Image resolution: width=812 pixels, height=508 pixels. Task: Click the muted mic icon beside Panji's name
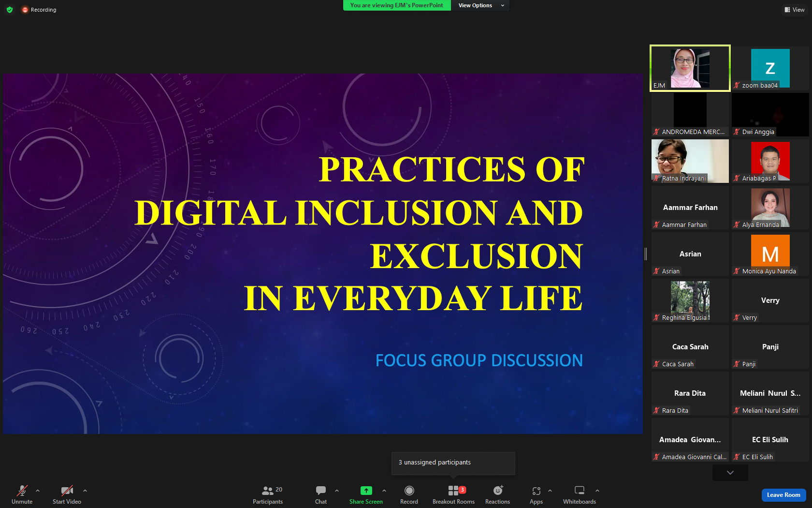pyautogui.click(x=737, y=364)
